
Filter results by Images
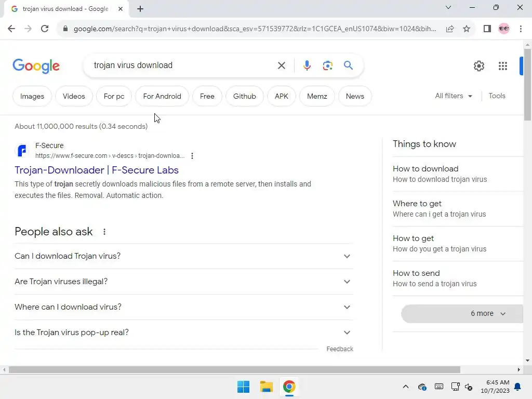(x=32, y=96)
